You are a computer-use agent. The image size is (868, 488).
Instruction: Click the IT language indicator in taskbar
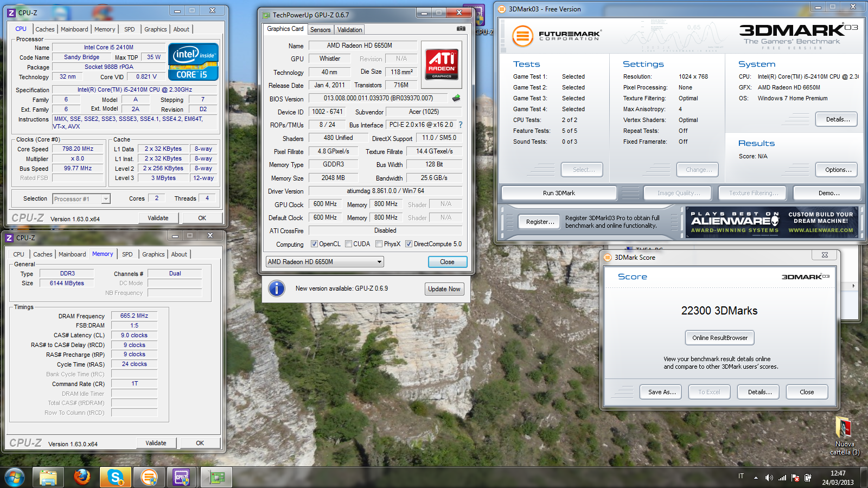(x=741, y=476)
